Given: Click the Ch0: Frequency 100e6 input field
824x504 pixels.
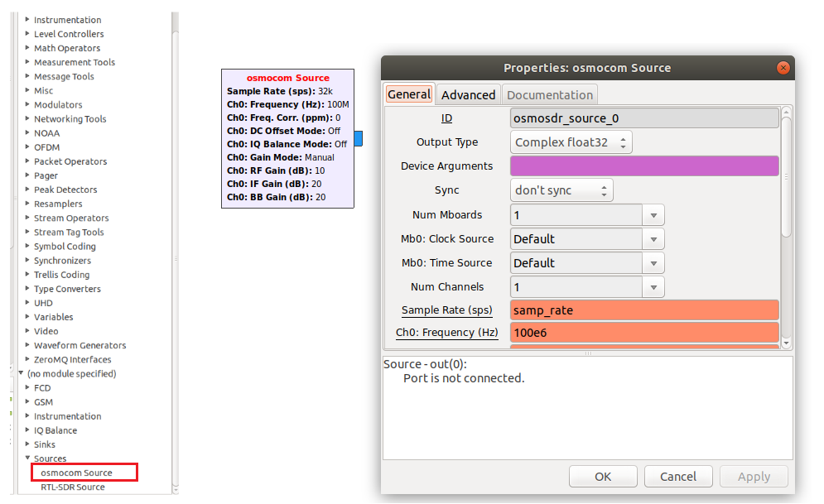Looking at the screenshot, I should pyautogui.click(x=644, y=333).
